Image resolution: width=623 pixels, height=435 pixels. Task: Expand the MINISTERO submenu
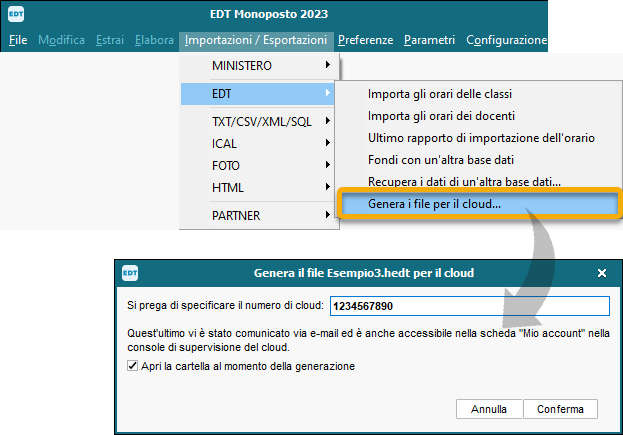pyautogui.click(x=259, y=66)
